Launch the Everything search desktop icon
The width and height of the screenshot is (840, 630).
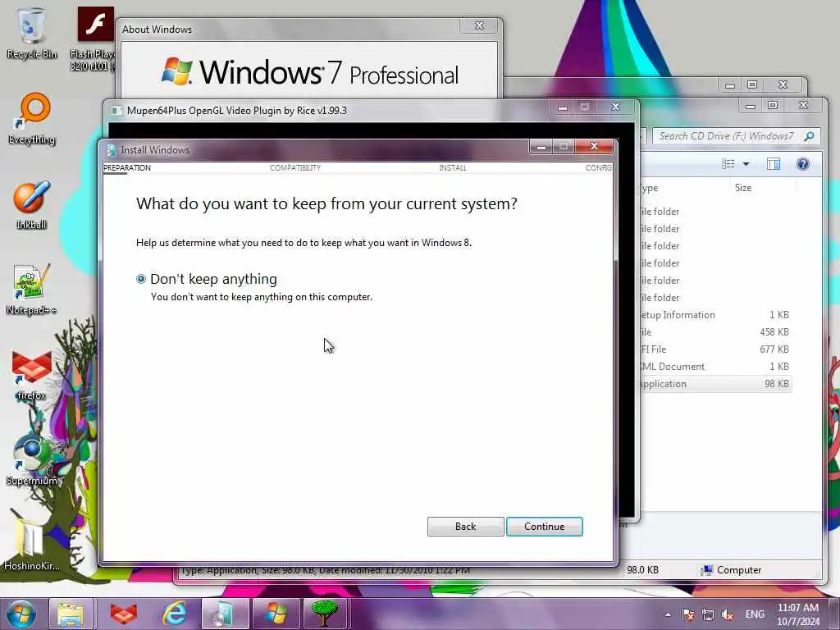pyautogui.click(x=32, y=119)
